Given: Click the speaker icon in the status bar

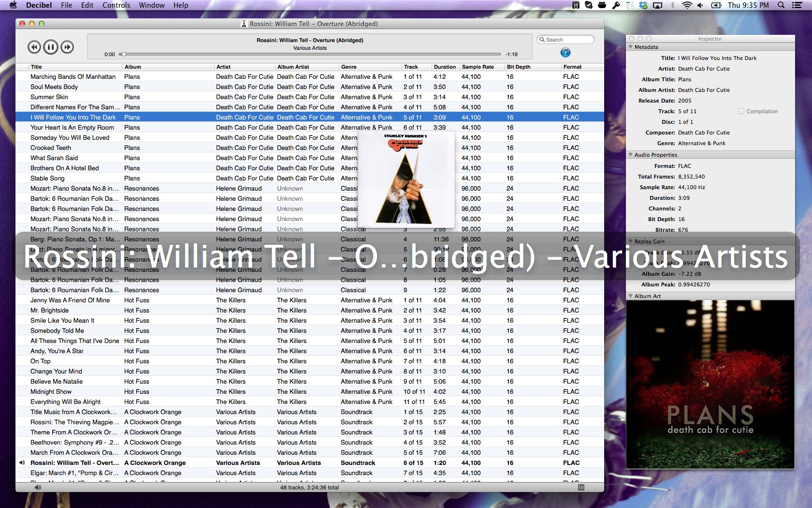Looking at the screenshot, I should (38, 488).
